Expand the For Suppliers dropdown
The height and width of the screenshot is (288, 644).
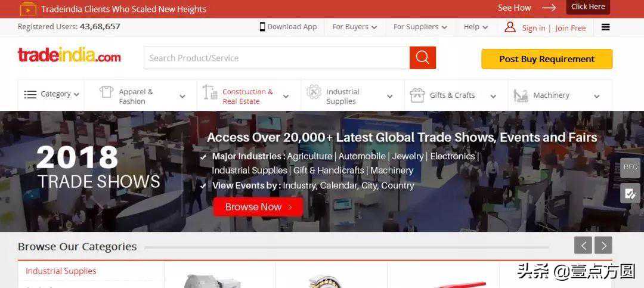tap(420, 27)
